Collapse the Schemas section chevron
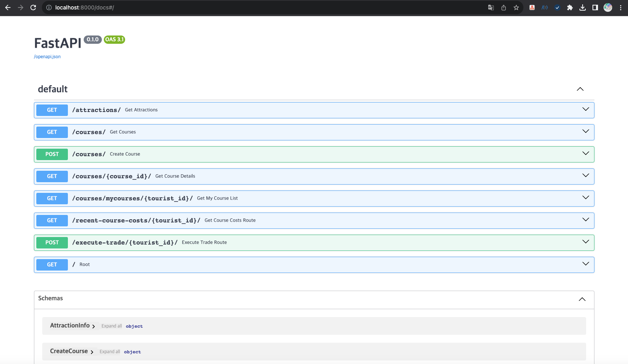 click(x=582, y=299)
